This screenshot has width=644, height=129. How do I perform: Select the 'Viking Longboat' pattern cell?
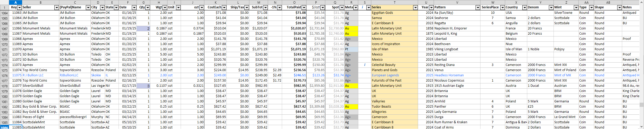457,49
